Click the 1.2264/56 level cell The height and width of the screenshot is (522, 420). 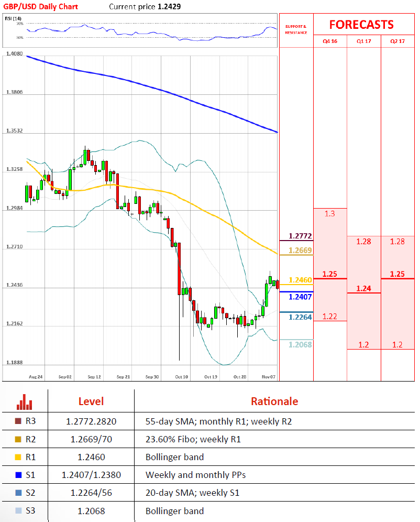tap(91, 493)
